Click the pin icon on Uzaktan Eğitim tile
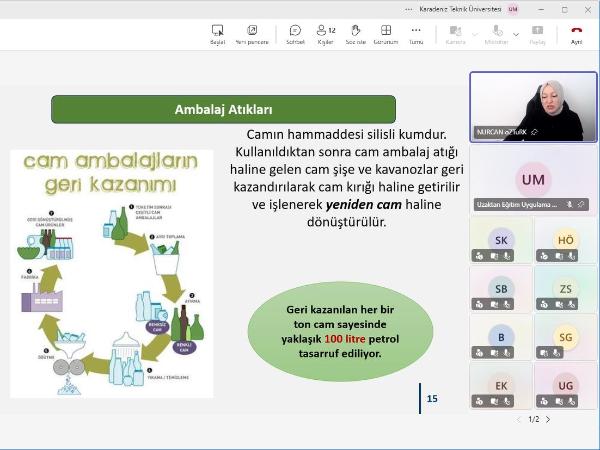This screenshot has height=450, width=600. pyautogui.click(x=581, y=204)
